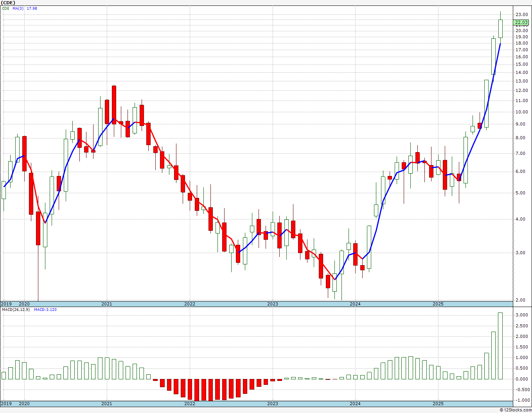This screenshot has height=413, width=532.
Task: Click the 10.00 price axis label
Action: (522, 112)
